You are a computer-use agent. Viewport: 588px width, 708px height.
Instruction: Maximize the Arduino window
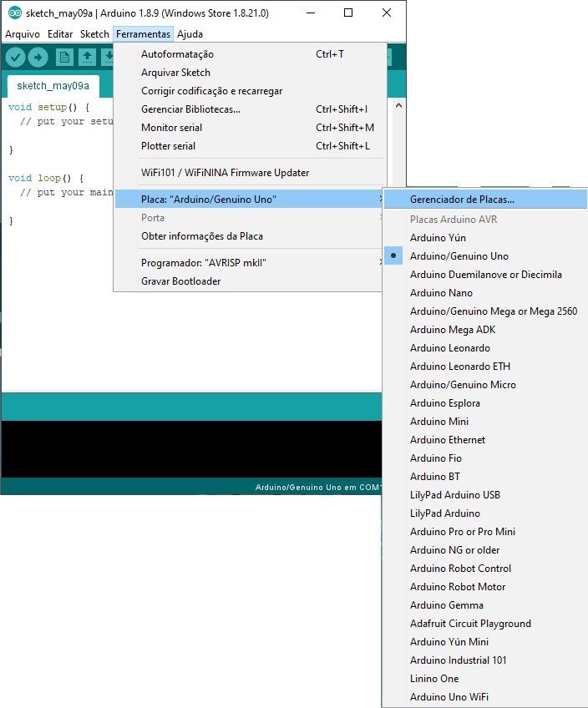tap(348, 13)
